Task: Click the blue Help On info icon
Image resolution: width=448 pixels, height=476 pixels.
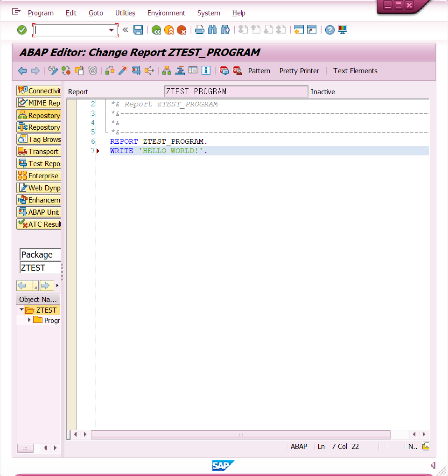Action: (x=206, y=70)
